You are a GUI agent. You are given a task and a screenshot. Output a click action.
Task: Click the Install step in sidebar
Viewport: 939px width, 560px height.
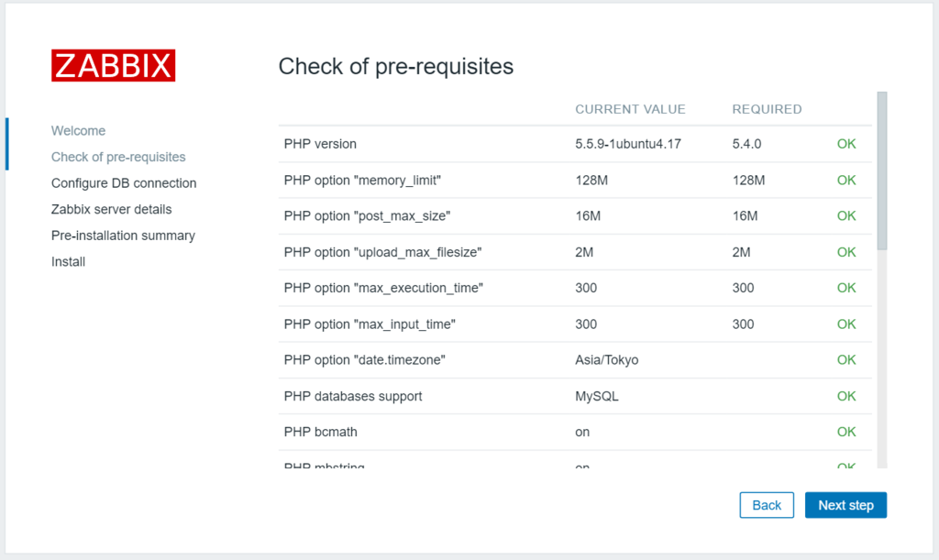68,262
